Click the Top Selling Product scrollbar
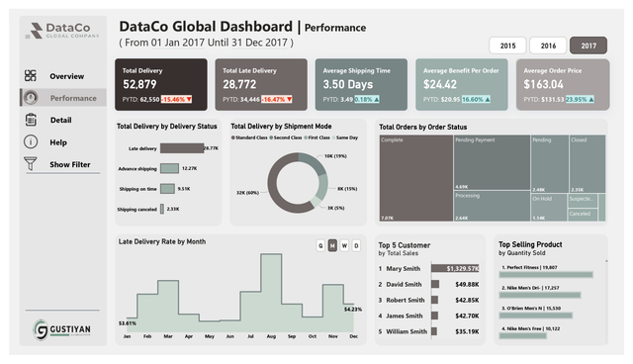Viewport: 633px width, 364px height. click(606, 261)
